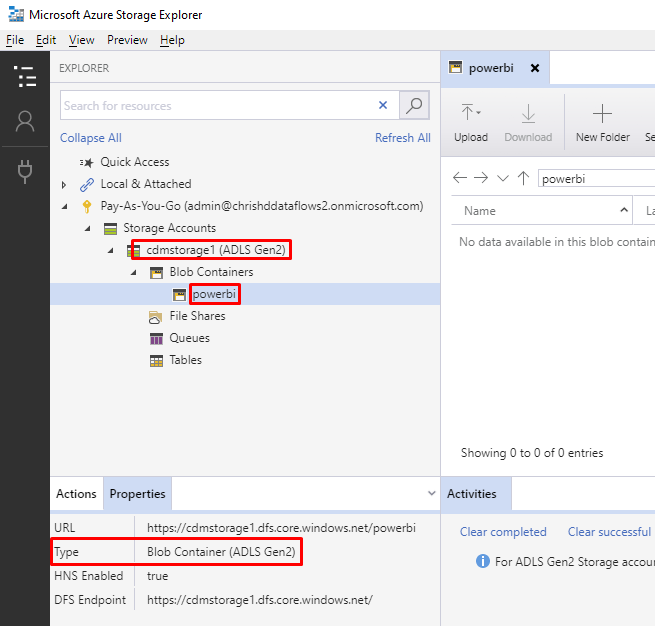Click the Storage Accounts icon

pos(110,228)
